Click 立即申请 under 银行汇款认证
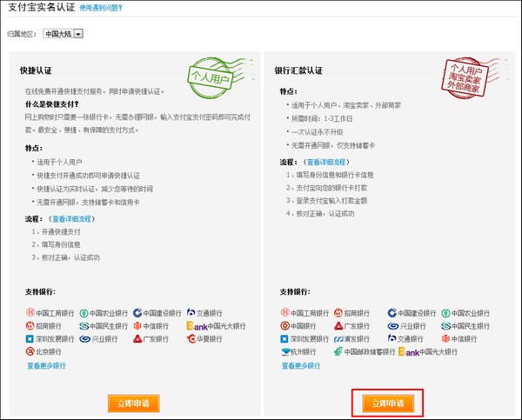Image resolution: width=522 pixels, height=420 pixels. (x=388, y=403)
